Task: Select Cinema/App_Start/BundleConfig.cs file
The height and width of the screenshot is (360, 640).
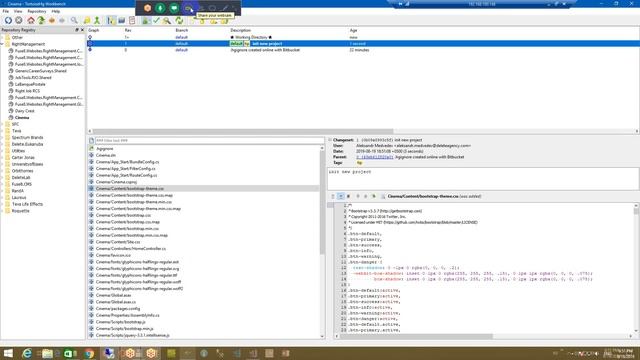Action: click(x=127, y=162)
